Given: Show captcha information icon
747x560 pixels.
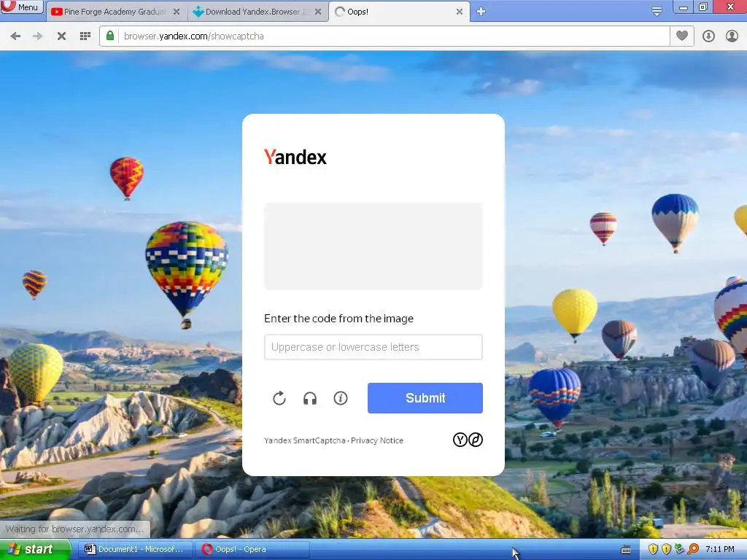Looking at the screenshot, I should click(x=341, y=398).
